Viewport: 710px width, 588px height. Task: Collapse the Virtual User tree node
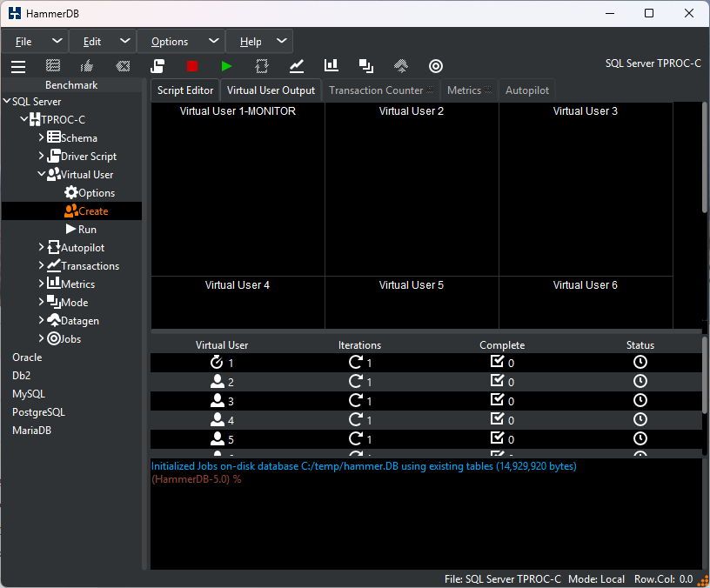pos(41,174)
